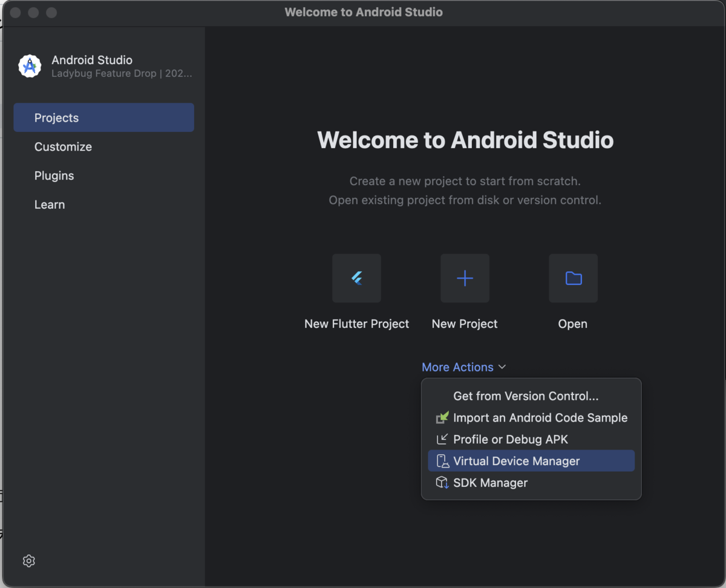This screenshot has height=588, width=726.
Task: Open settings via the gear icon
Action: pos(28,561)
